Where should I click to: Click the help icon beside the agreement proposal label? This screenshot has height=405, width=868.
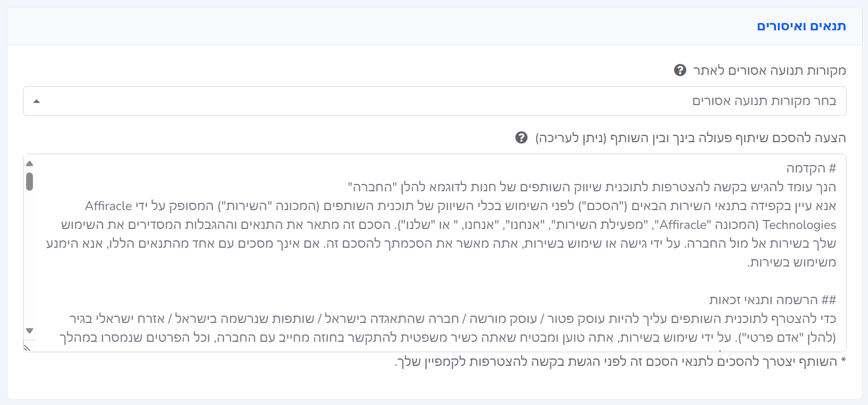point(521,137)
